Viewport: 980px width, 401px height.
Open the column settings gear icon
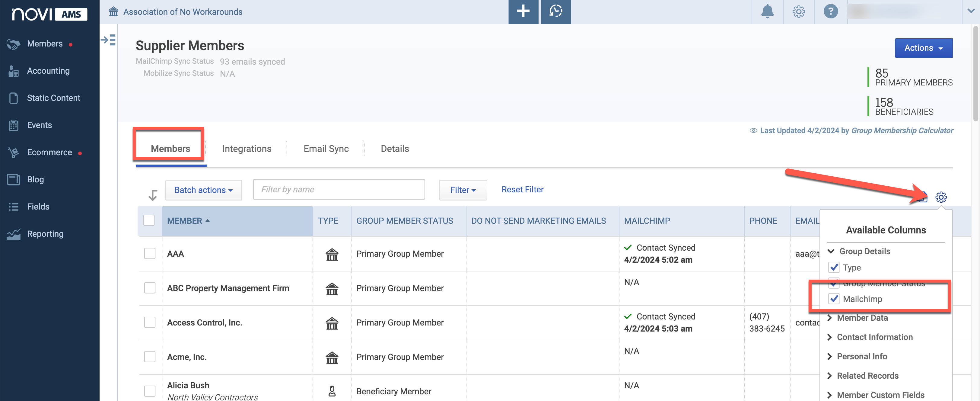(x=941, y=197)
